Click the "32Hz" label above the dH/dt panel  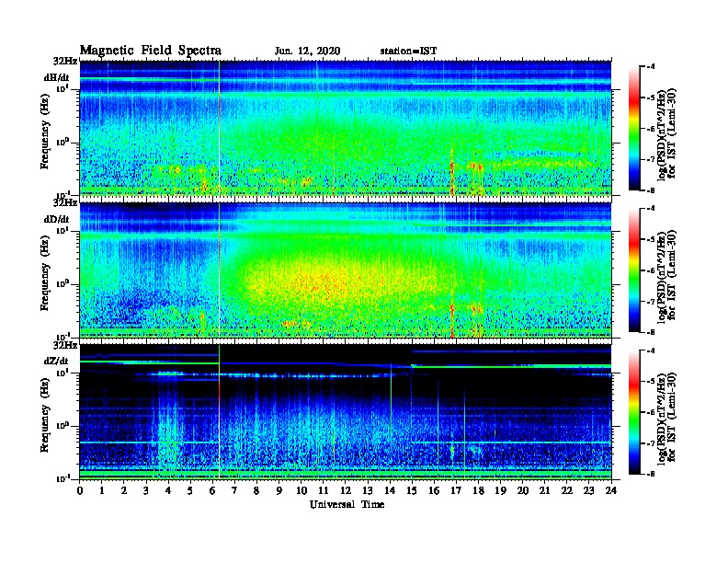(65, 62)
